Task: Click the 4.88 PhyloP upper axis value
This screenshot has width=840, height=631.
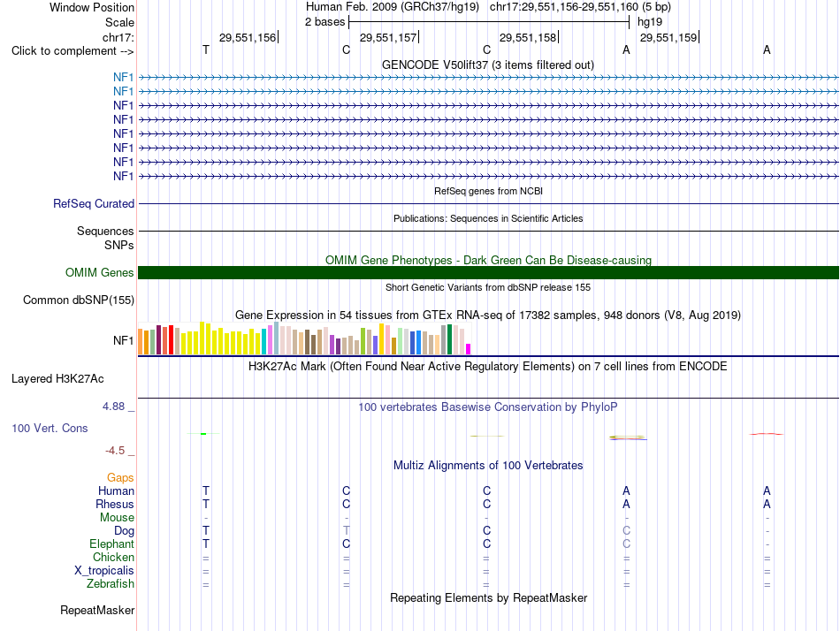Action: coord(113,407)
